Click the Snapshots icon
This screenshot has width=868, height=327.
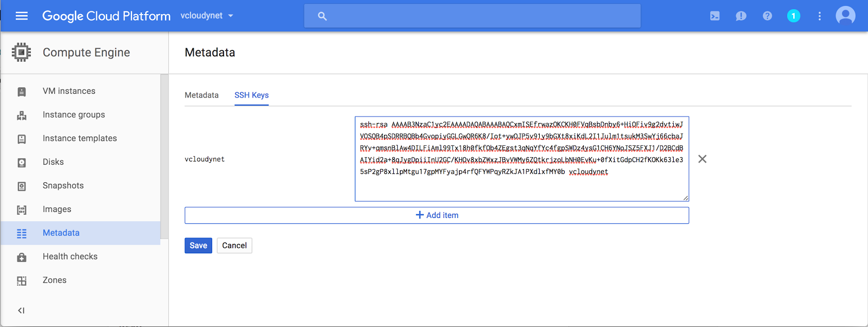[22, 186]
